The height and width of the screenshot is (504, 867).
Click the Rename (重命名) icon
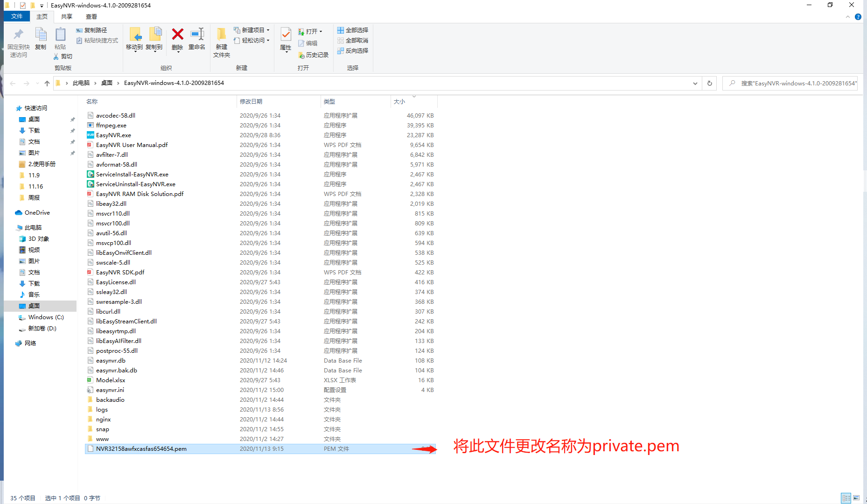click(x=197, y=34)
